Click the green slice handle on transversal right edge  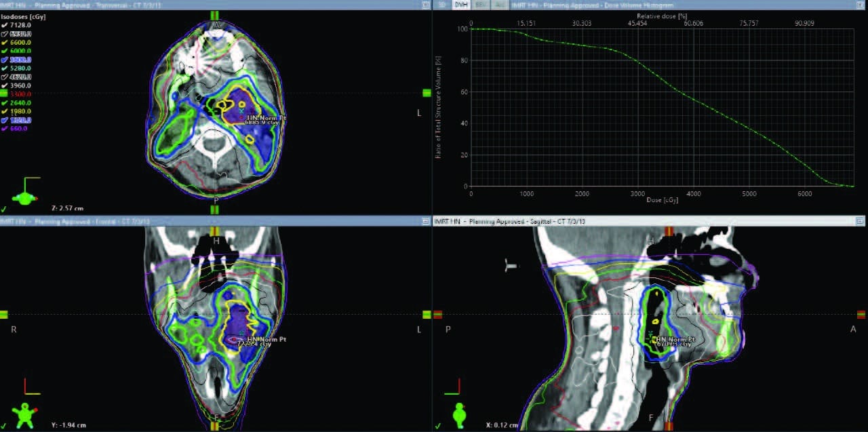tap(427, 93)
